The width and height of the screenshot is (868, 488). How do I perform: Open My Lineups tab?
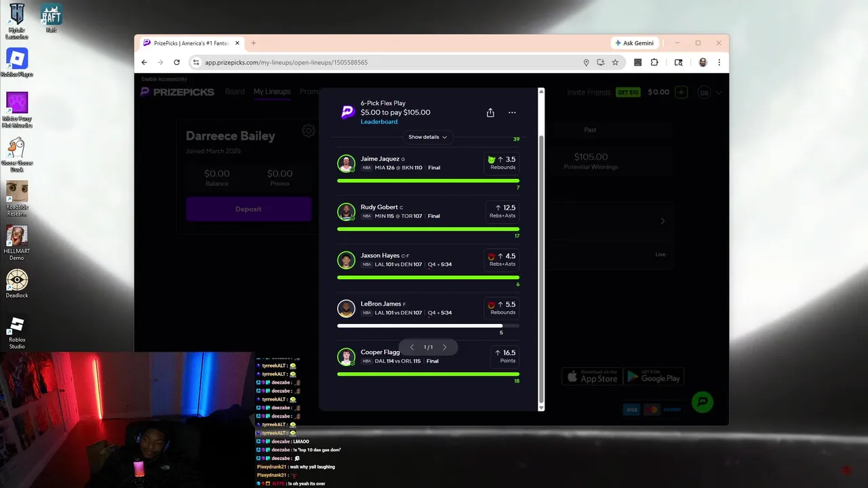pos(272,91)
